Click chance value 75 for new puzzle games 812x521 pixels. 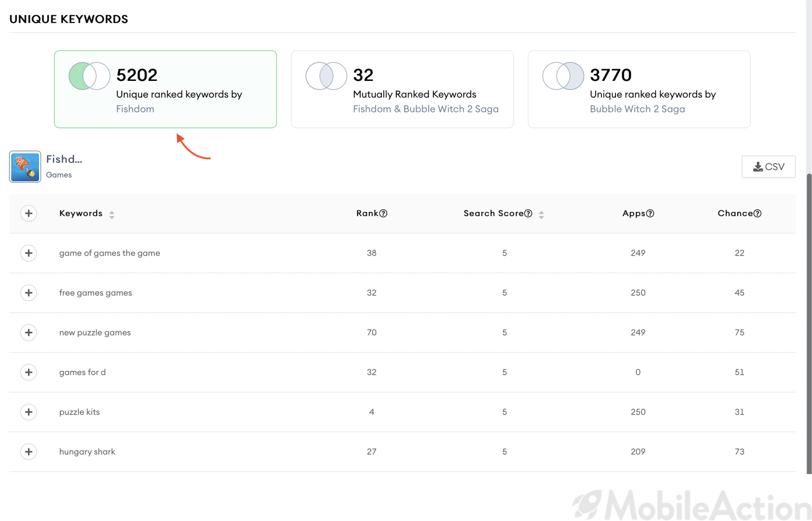tap(740, 332)
